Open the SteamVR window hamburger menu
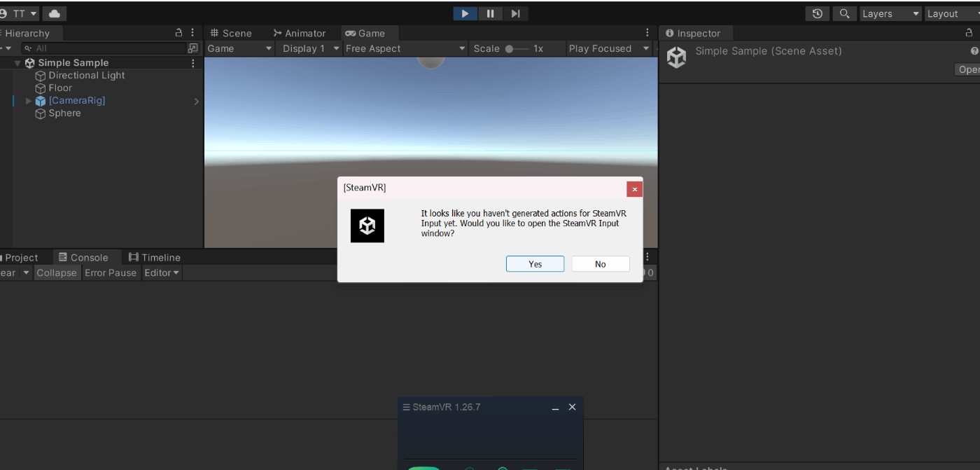 click(x=406, y=407)
